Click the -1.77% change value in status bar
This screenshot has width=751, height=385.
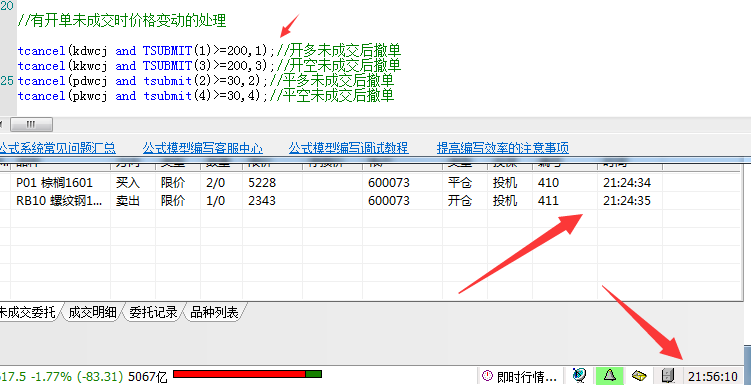pos(50,376)
